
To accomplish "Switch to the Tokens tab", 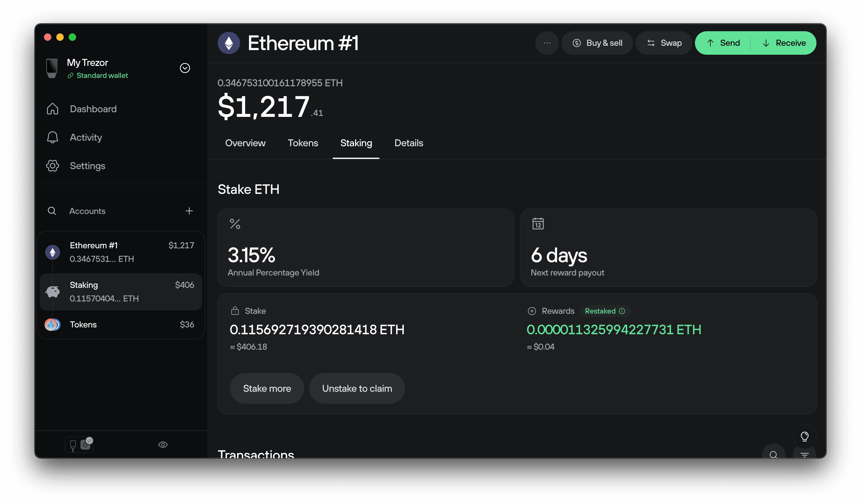I will click(303, 143).
